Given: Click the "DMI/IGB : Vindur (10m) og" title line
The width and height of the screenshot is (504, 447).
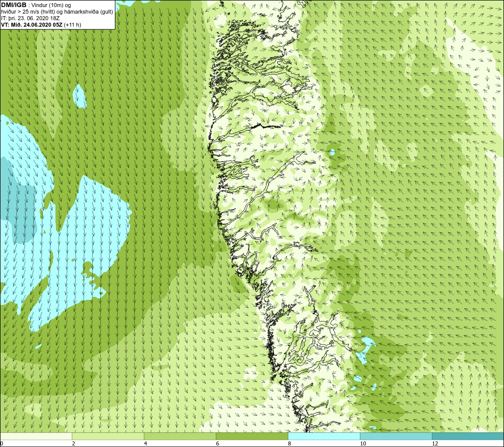Looking at the screenshot, I should tap(36, 5).
